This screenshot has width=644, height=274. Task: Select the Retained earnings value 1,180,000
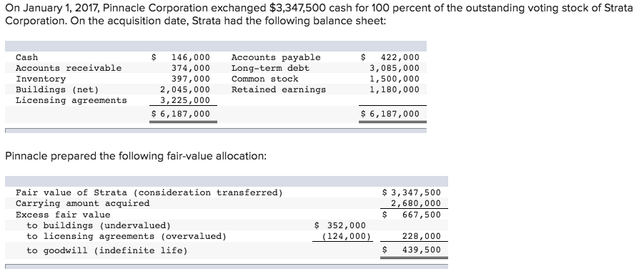pos(395,89)
